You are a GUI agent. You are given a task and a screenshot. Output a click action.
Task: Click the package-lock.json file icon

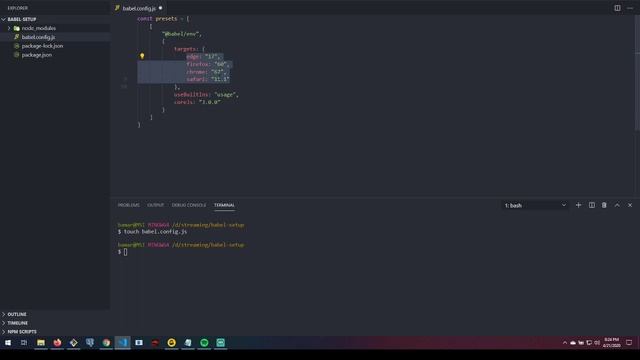[17, 46]
